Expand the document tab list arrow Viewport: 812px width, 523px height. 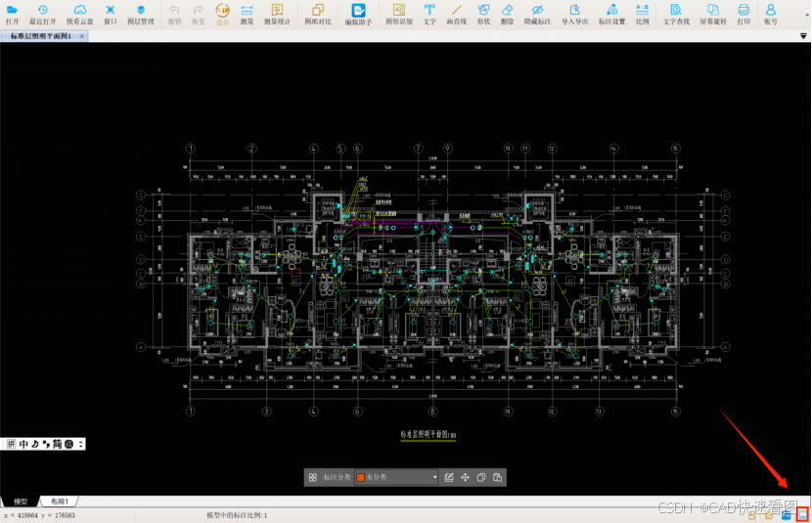tap(803, 36)
